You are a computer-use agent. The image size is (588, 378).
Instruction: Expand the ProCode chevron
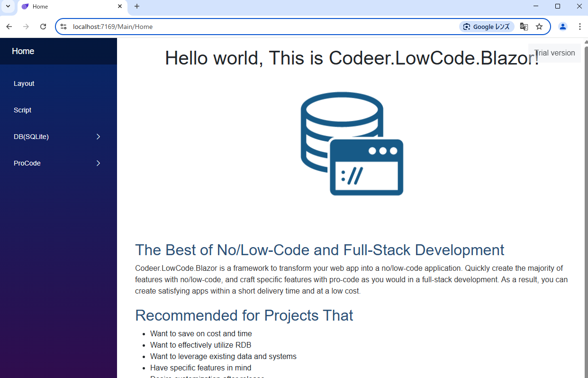tap(99, 163)
